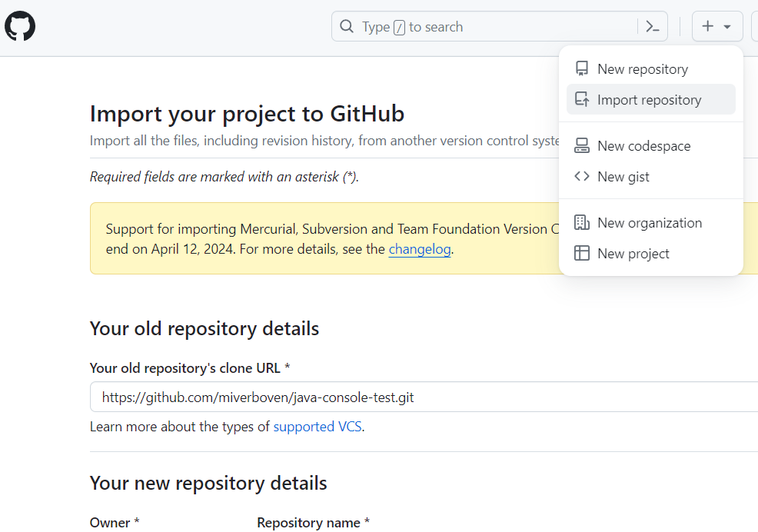This screenshot has height=532, width=758.
Task: Click the 'Owner *' label
Action: click(x=115, y=523)
